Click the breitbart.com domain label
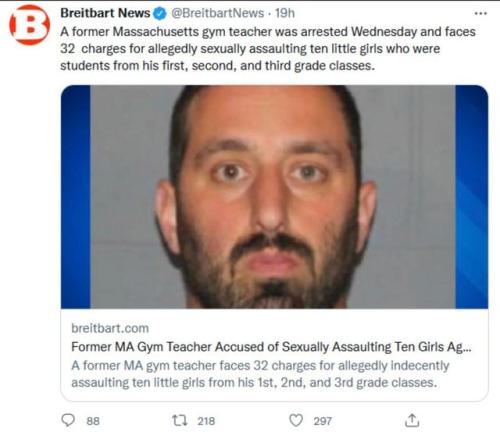 coord(110,328)
